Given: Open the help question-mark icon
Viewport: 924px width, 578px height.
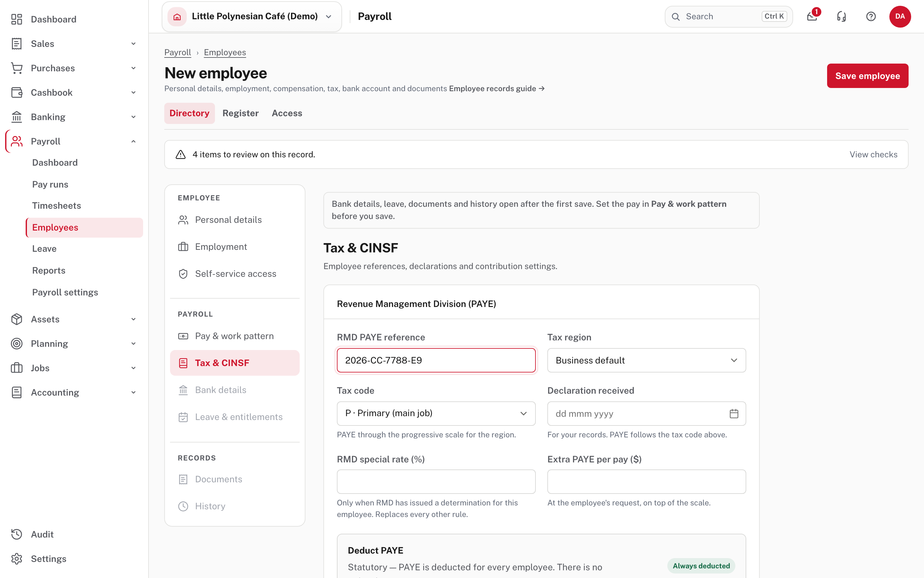Looking at the screenshot, I should (871, 16).
